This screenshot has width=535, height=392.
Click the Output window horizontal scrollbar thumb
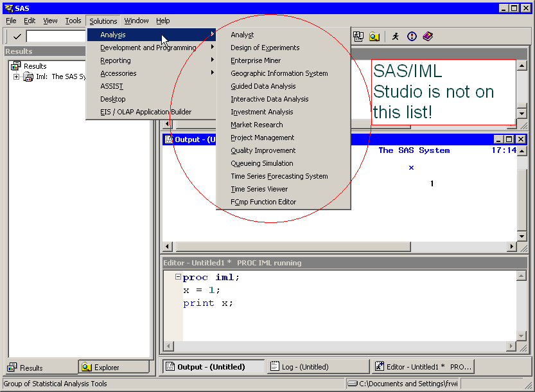coord(294,246)
